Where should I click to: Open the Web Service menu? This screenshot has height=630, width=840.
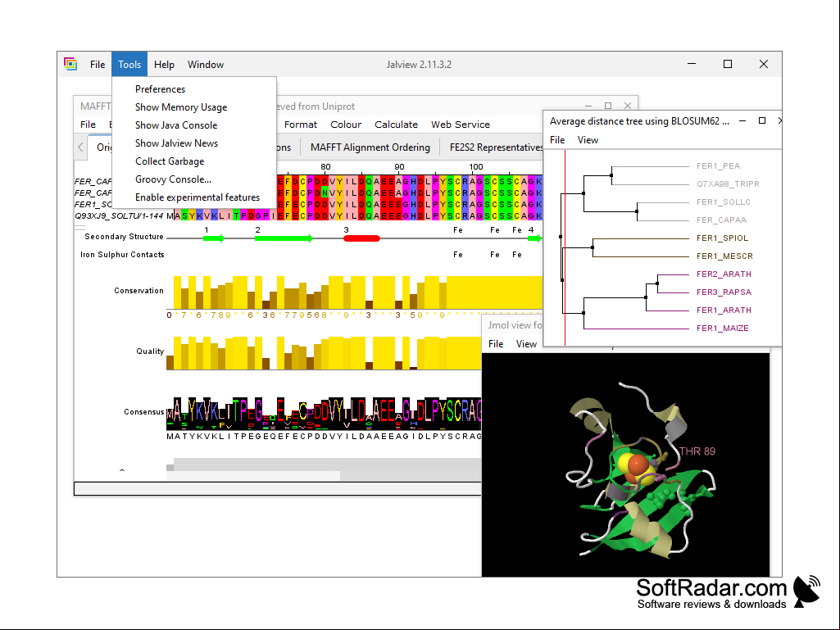click(461, 125)
